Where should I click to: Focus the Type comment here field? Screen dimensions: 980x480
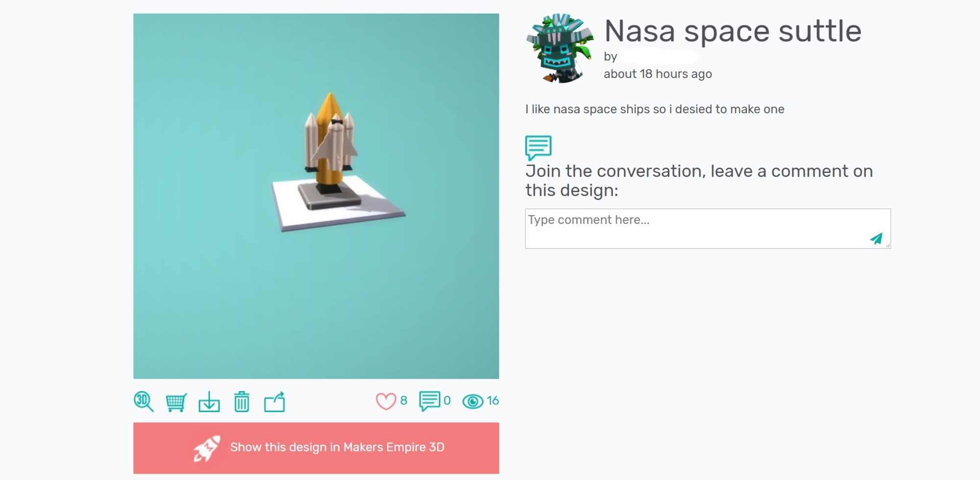(696, 228)
